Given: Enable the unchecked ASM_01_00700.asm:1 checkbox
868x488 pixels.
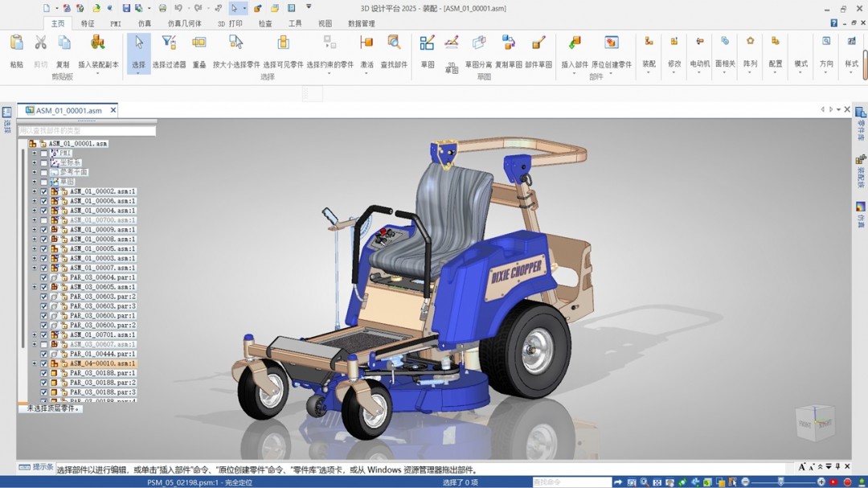Looking at the screenshot, I should click(x=44, y=220).
